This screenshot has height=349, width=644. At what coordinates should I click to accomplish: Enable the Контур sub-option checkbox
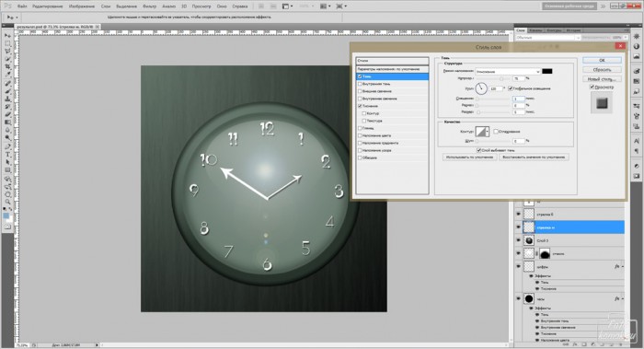pyautogui.click(x=364, y=113)
